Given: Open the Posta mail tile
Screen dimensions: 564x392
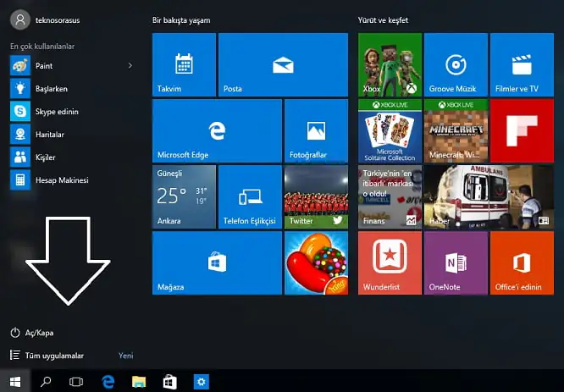Looking at the screenshot, I should coord(283,65).
